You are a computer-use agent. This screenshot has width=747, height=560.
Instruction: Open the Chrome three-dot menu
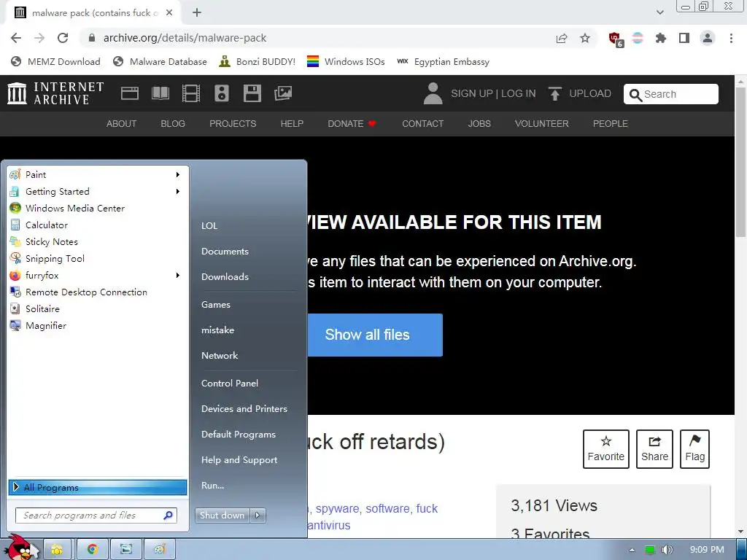pyautogui.click(x=731, y=38)
